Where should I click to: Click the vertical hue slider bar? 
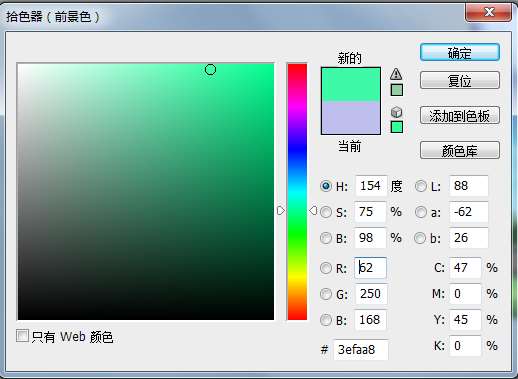[x=297, y=192]
